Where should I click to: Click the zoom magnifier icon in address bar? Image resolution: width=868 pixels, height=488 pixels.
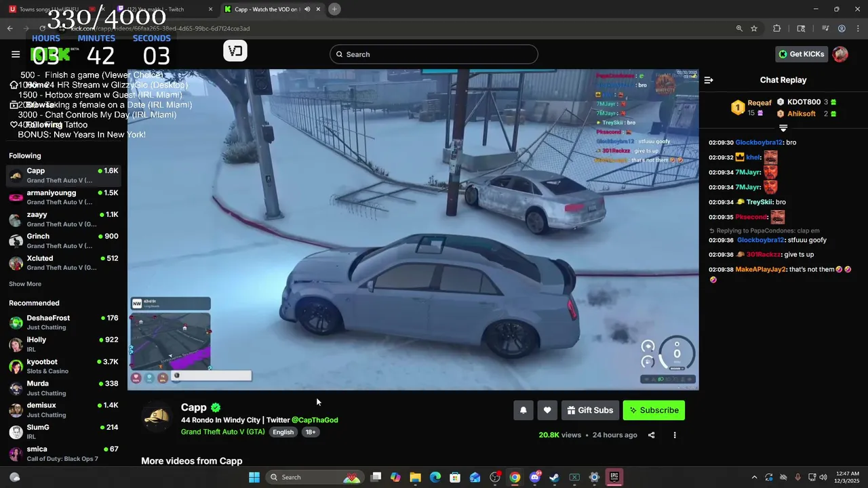pyautogui.click(x=739, y=28)
